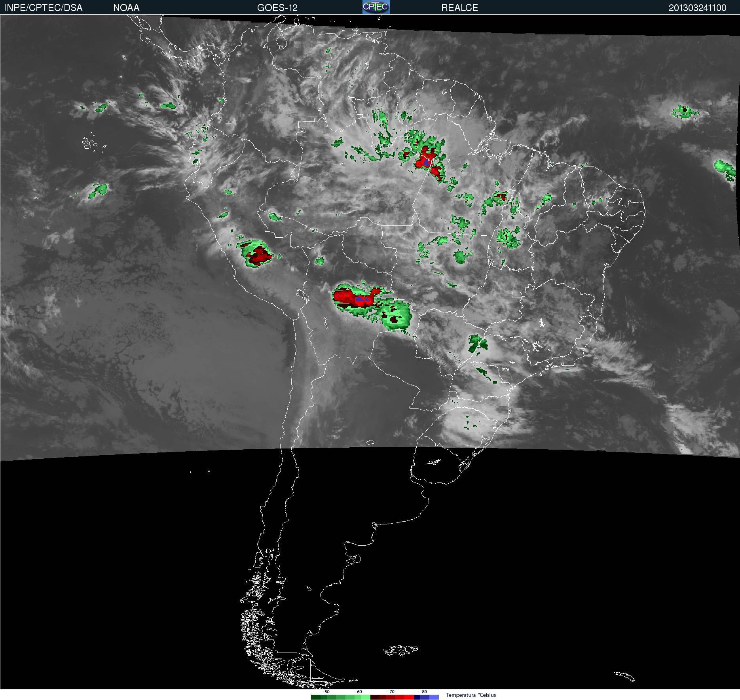Click the -50 legend label
Screen dimensions: 740x700
[x=326, y=692]
